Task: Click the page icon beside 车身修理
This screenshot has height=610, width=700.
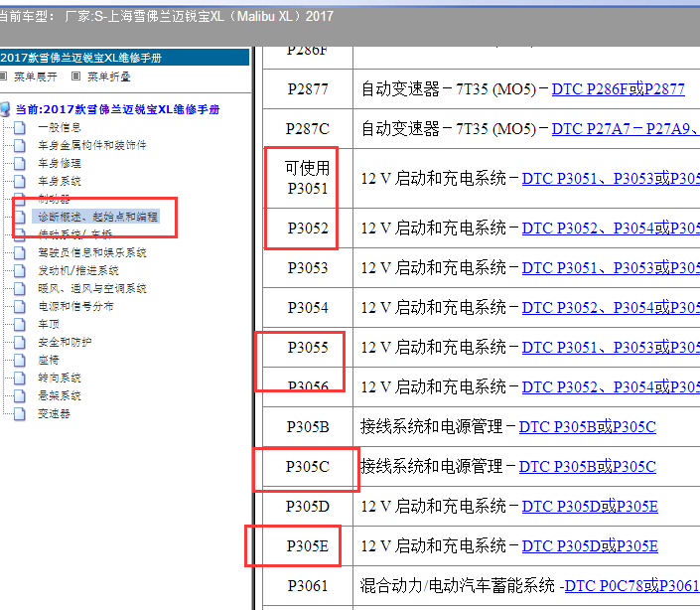Action: 19,164
